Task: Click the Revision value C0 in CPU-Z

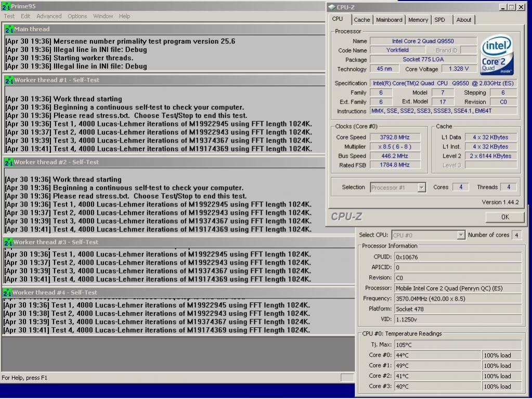Action: [503, 102]
